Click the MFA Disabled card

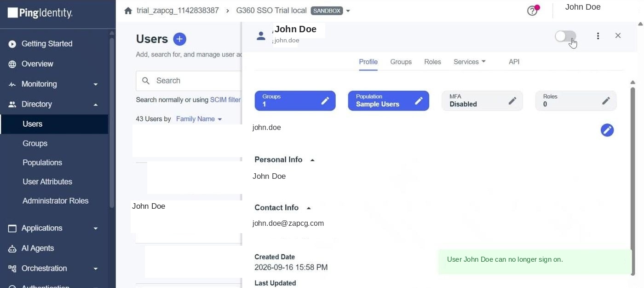click(x=482, y=101)
